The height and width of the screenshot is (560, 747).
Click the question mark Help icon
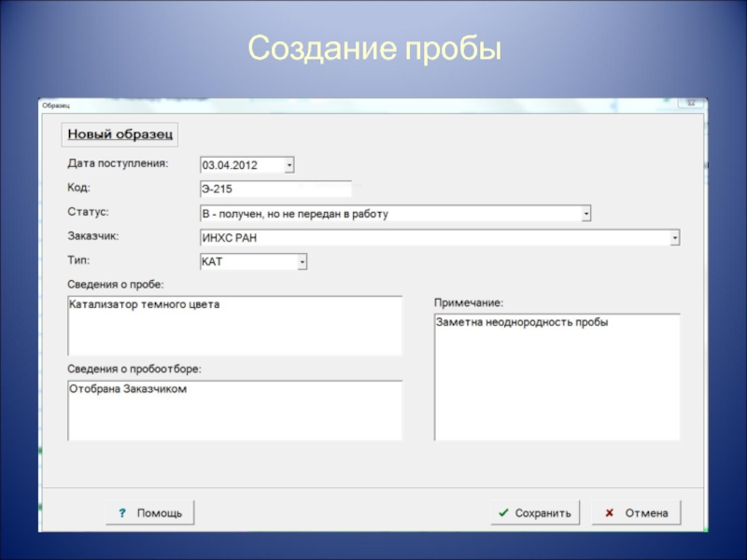(x=121, y=513)
